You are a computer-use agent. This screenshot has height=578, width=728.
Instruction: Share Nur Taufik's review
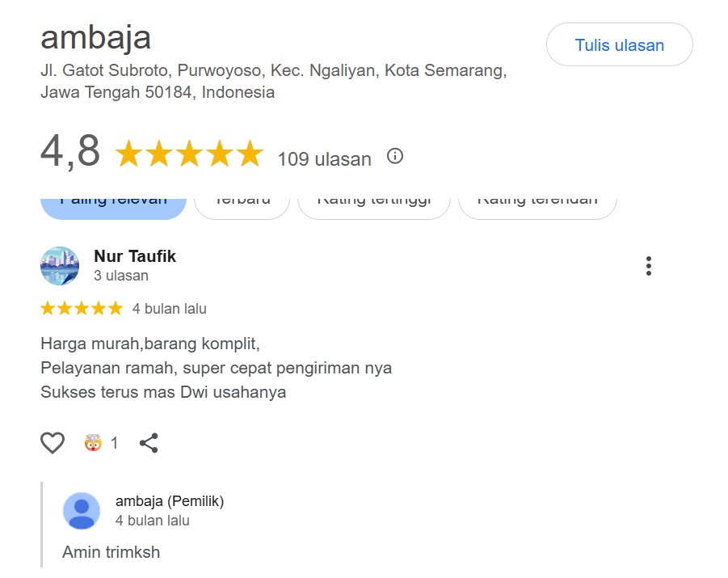click(149, 443)
